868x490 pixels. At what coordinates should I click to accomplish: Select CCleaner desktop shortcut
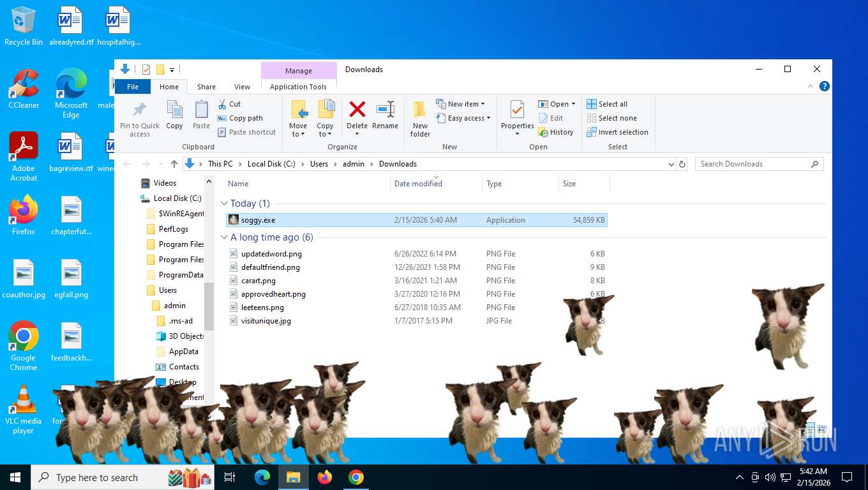[24, 89]
